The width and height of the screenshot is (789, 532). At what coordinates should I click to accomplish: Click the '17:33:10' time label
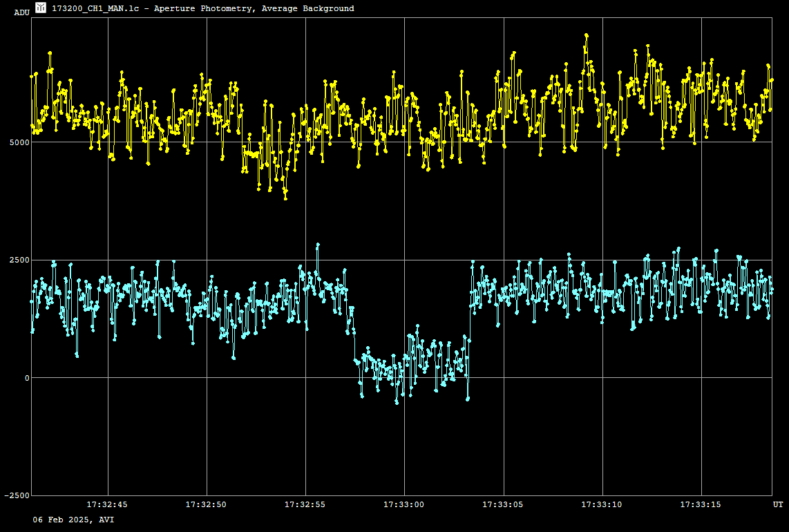tap(602, 504)
